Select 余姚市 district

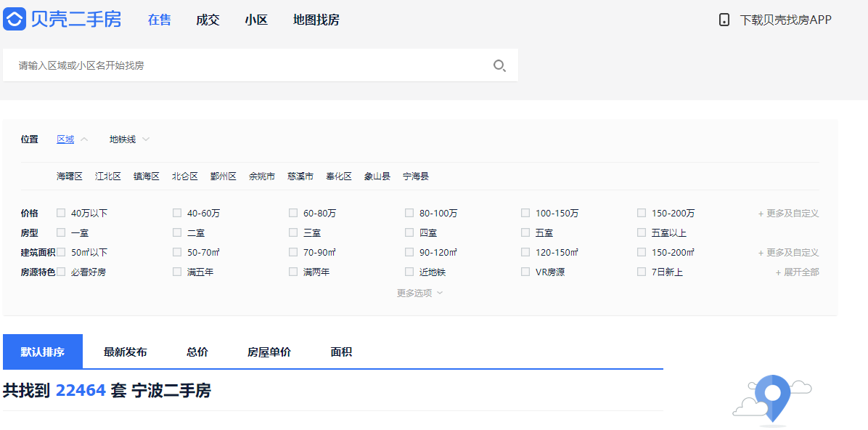(x=262, y=177)
